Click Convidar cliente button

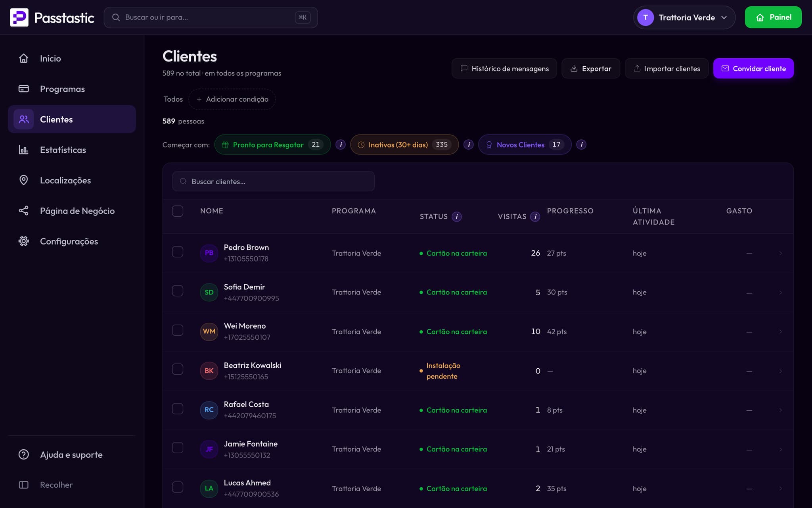coord(753,68)
